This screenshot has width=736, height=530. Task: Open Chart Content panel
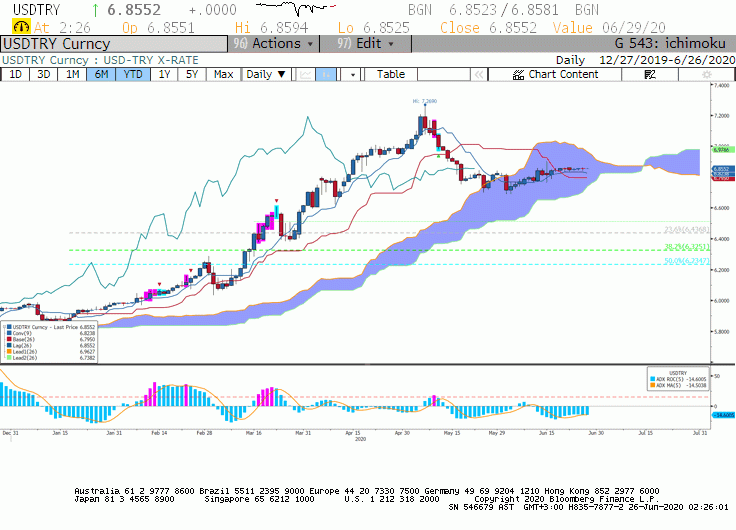click(555, 74)
